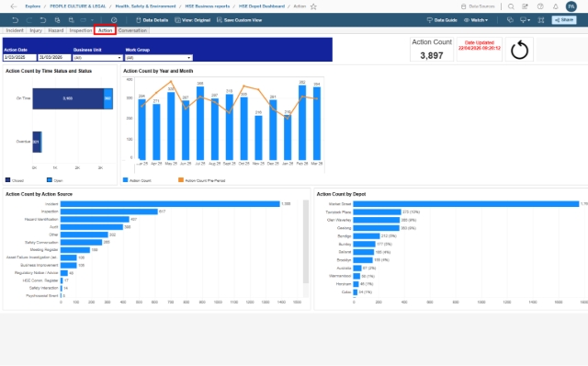Open the Business Unit filter dropdown
The width and height of the screenshot is (588, 366).
pyautogui.click(x=97, y=57)
